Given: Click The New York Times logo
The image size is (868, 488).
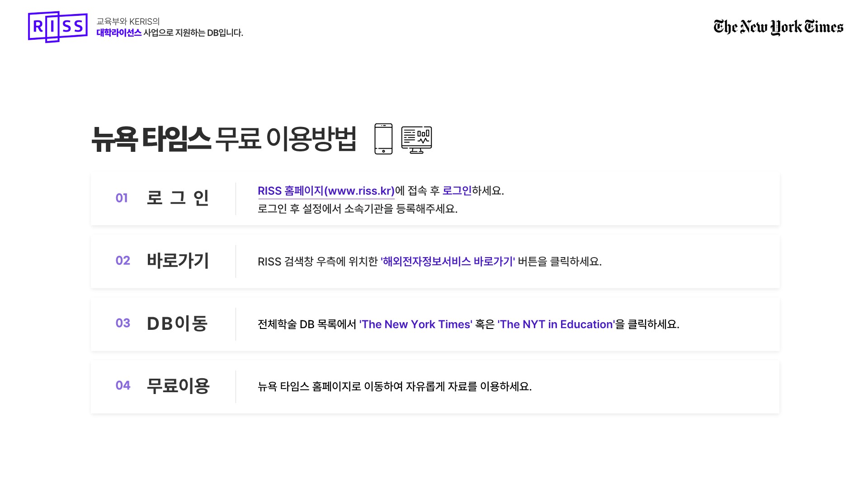Looking at the screenshot, I should [x=778, y=27].
